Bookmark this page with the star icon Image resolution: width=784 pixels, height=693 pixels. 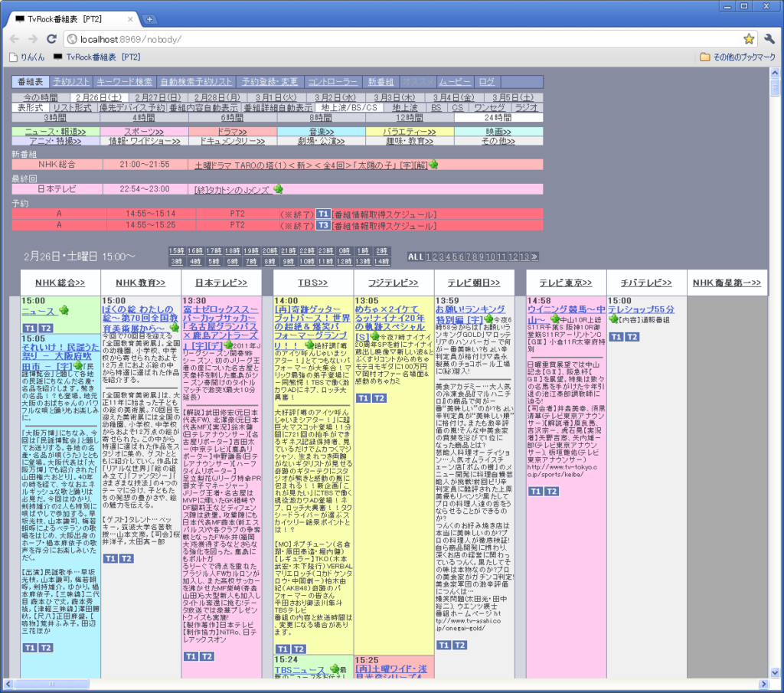click(748, 39)
